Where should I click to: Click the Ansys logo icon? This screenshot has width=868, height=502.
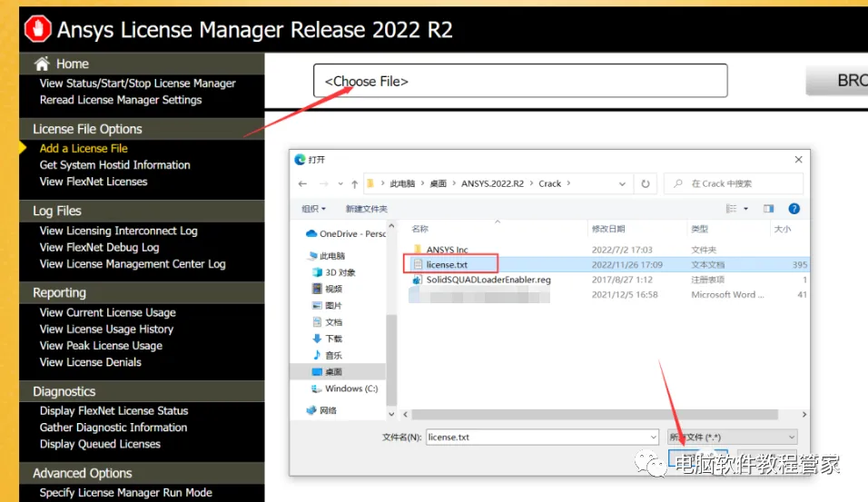37,29
